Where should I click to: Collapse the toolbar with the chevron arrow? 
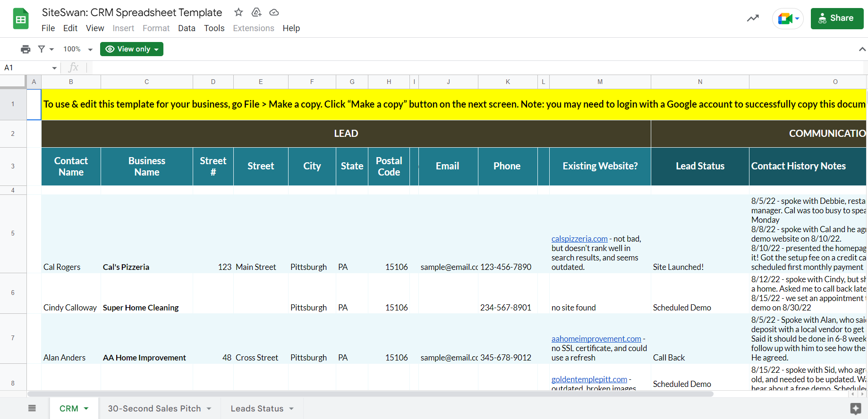862,49
